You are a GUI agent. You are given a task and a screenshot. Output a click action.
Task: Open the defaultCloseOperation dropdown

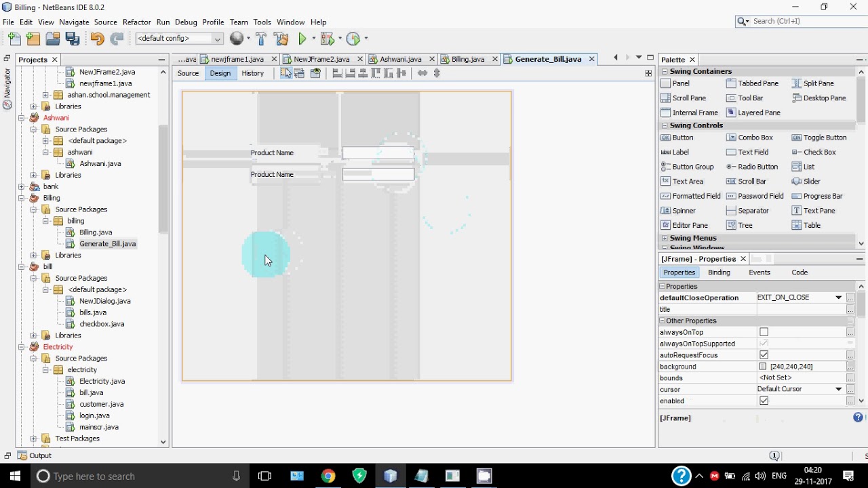tap(838, 298)
